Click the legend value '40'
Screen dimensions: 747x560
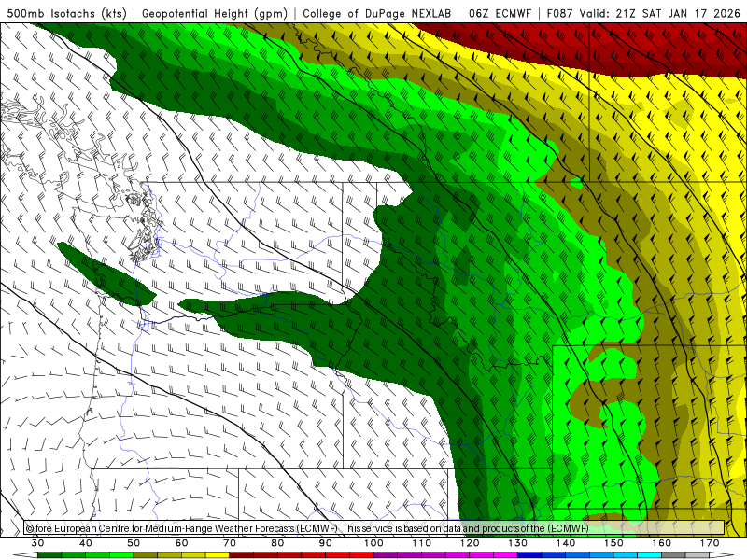(x=86, y=543)
